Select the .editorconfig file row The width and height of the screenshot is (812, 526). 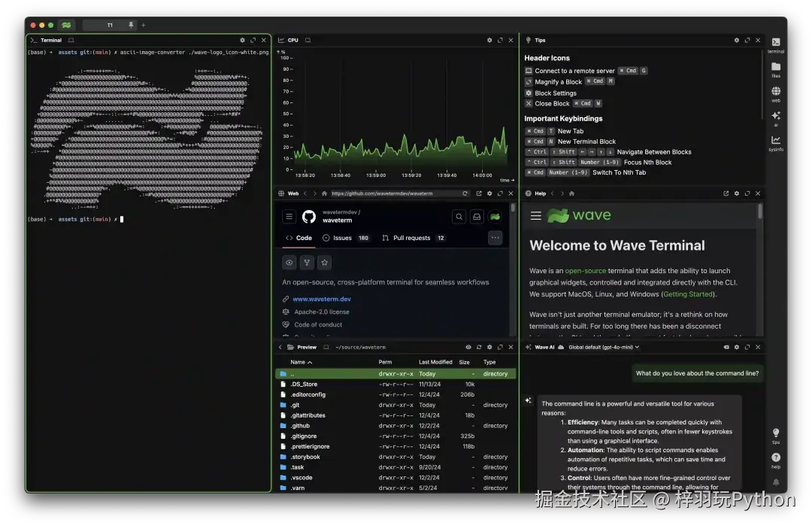395,394
